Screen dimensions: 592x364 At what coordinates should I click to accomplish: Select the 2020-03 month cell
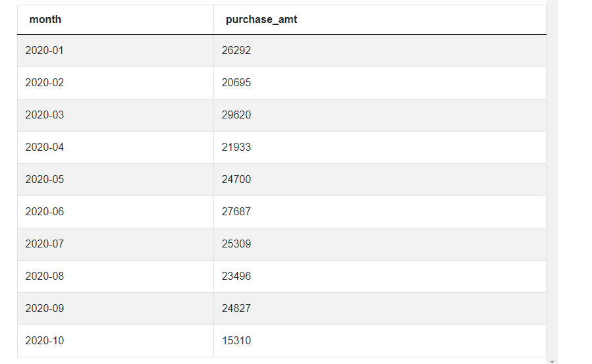point(45,115)
